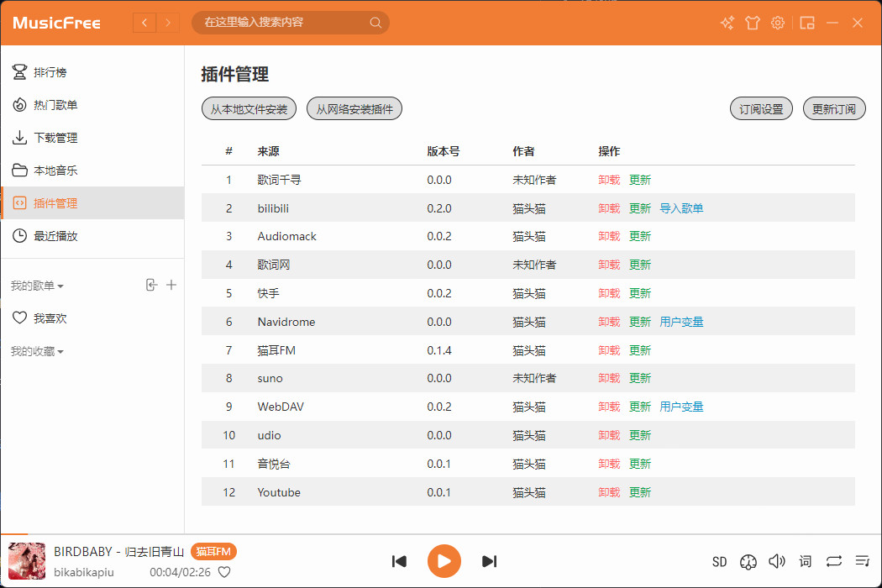Image resolution: width=882 pixels, height=588 pixels.
Task: Update the 快手 plugin
Action: click(x=640, y=293)
